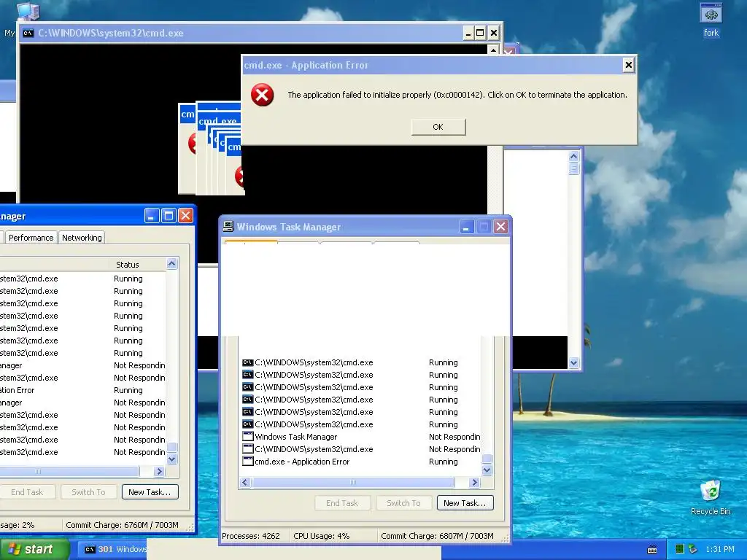Screen dimensions: 747x560
Task: Click the cmd.exe console window title bar icon
Action: point(28,33)
